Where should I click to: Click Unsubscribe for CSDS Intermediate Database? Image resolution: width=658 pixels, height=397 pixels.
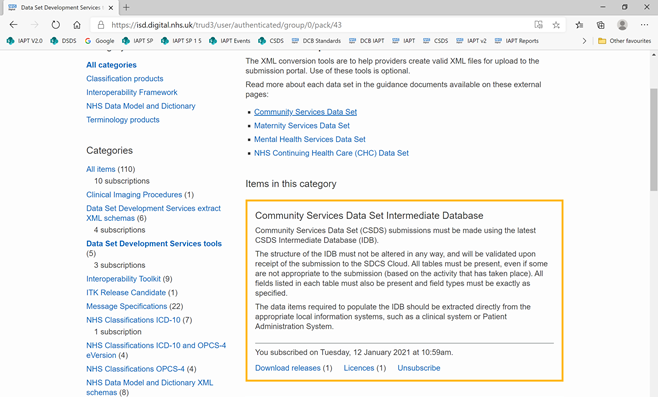point(419,368)
